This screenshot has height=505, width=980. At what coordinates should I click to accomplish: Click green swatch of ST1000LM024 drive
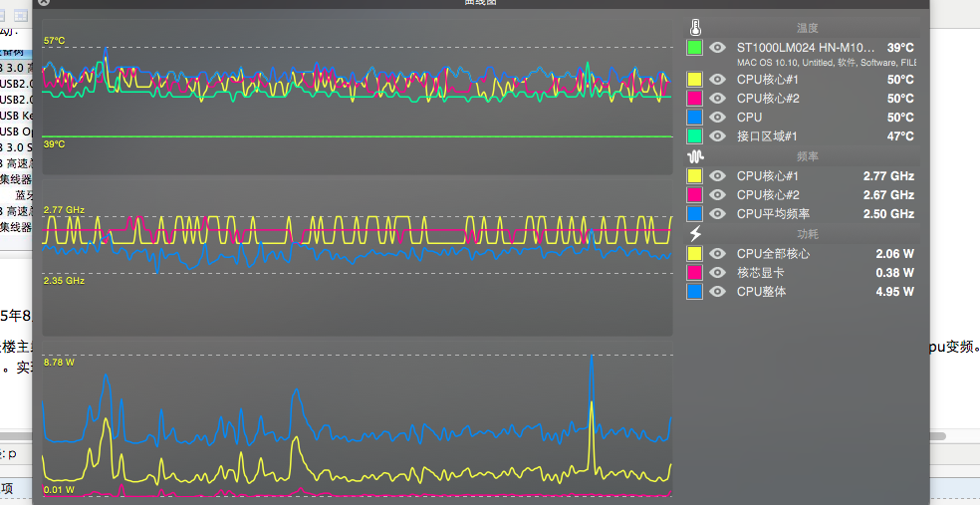[x=694, y=48]
